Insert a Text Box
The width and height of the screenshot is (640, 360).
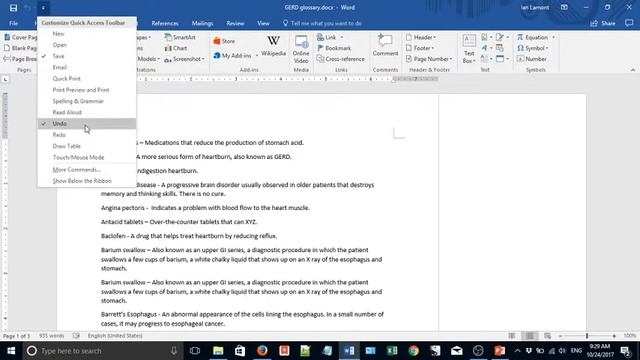point(469,49)
